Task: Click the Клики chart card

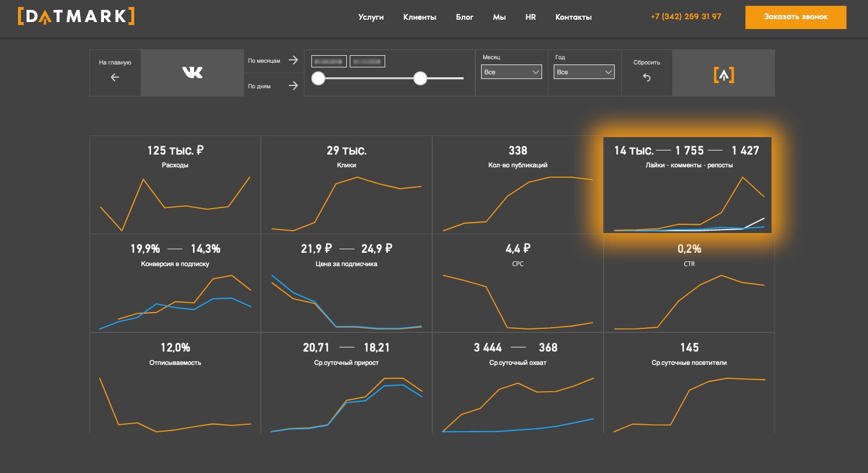Action: coord(346,185)
